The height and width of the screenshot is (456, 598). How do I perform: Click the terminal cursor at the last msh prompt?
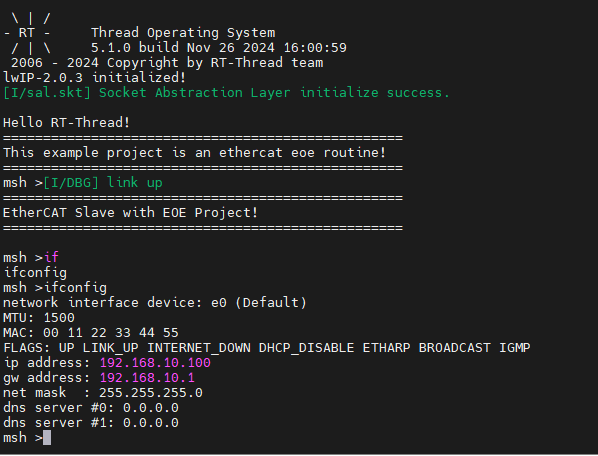click(x=47, y=438)
